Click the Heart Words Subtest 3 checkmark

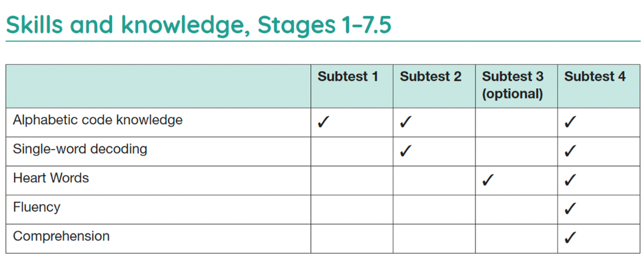pos(488,180)
